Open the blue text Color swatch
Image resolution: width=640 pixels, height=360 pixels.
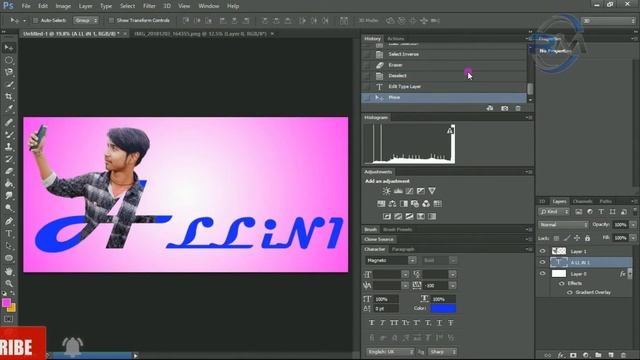click(443, 309)
